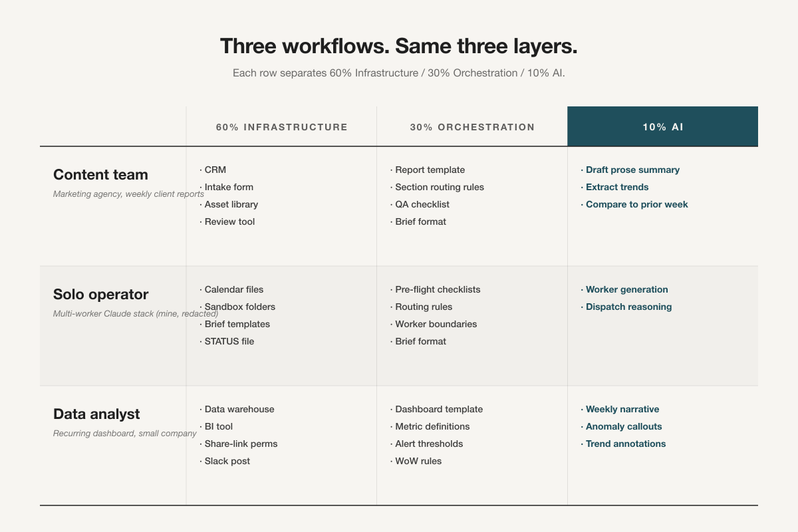This screenshot has width=798, height=532.
Task: Click the 'Data warehouse' item
Action: [x=237, y=409]
